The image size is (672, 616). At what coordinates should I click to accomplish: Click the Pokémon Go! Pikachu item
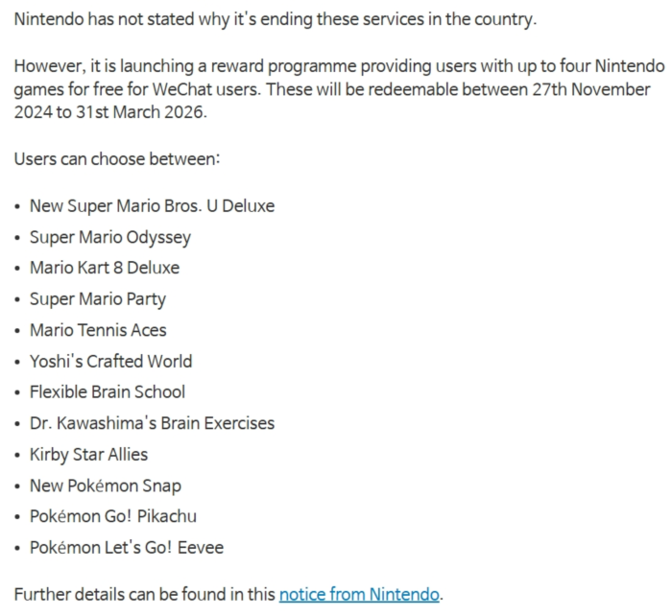click(113, 516)
